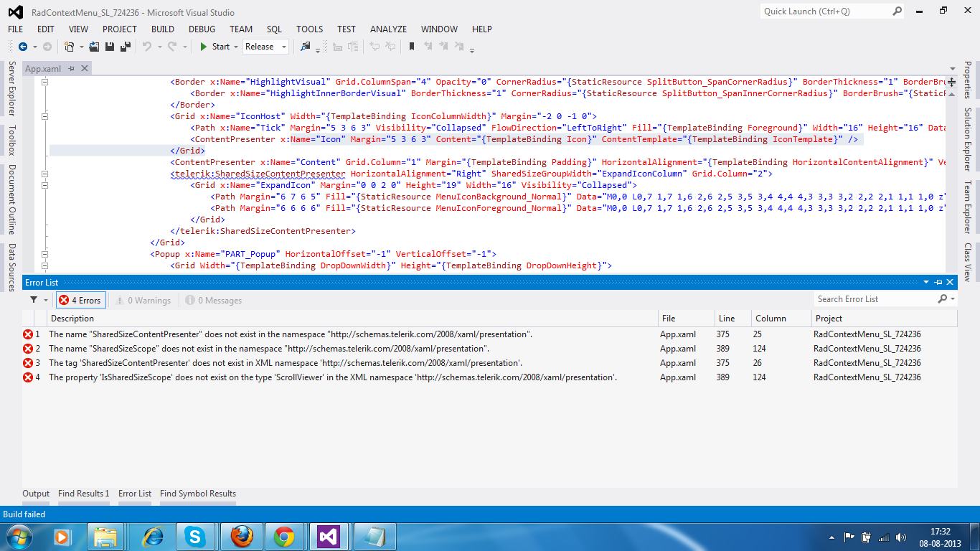
Task: Open the Server Explorer side tab
Action: coord(11,88)
